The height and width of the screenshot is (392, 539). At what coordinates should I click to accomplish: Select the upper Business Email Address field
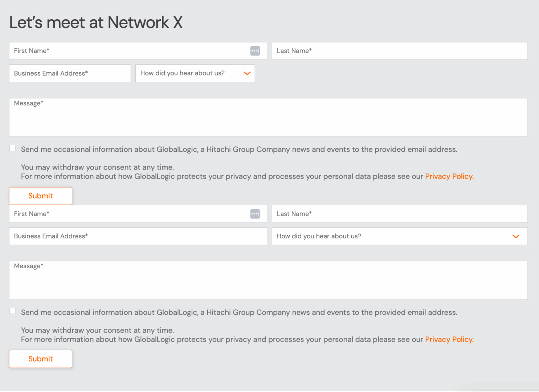click(70, 73)
